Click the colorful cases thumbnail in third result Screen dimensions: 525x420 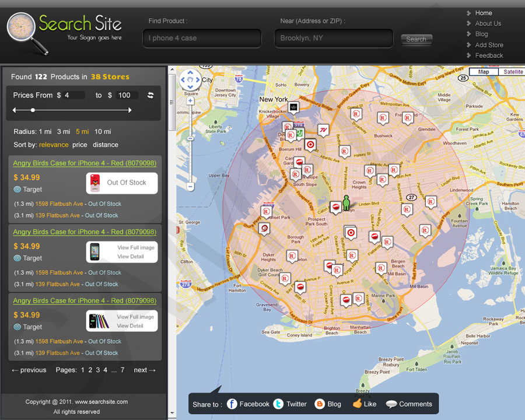click(x=99, y=321)
